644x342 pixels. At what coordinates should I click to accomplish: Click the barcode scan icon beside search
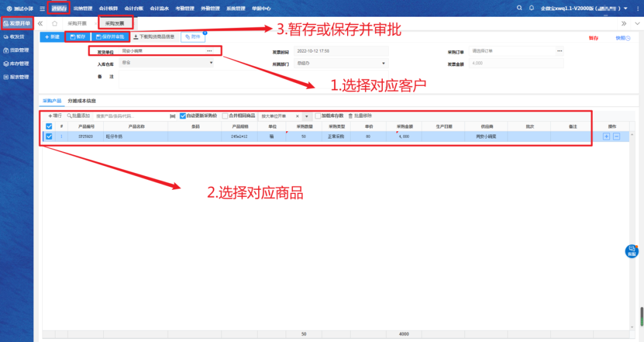(173, 116)
